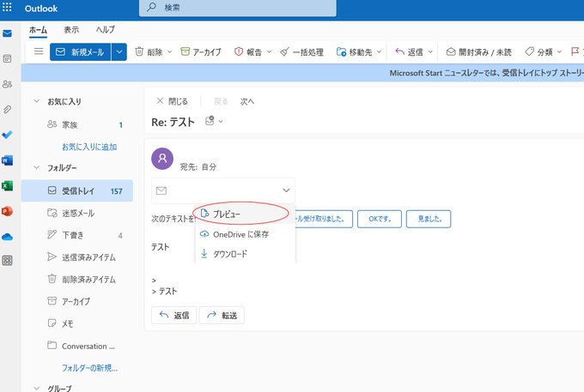Open To Do checkmark app
This screenshot has height=392, width=584.
coord(7,135)
